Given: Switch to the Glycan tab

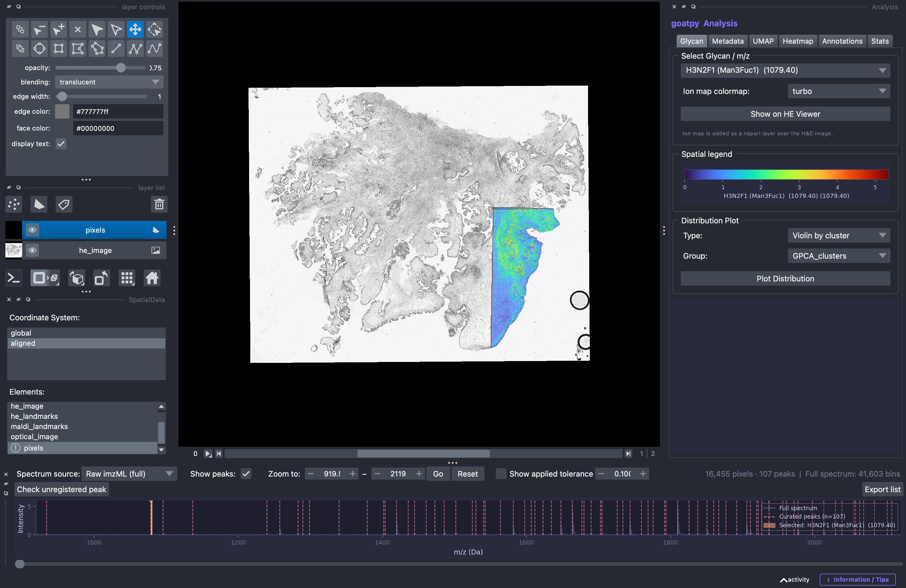Looking at the screenshot, I should [691, 41].
